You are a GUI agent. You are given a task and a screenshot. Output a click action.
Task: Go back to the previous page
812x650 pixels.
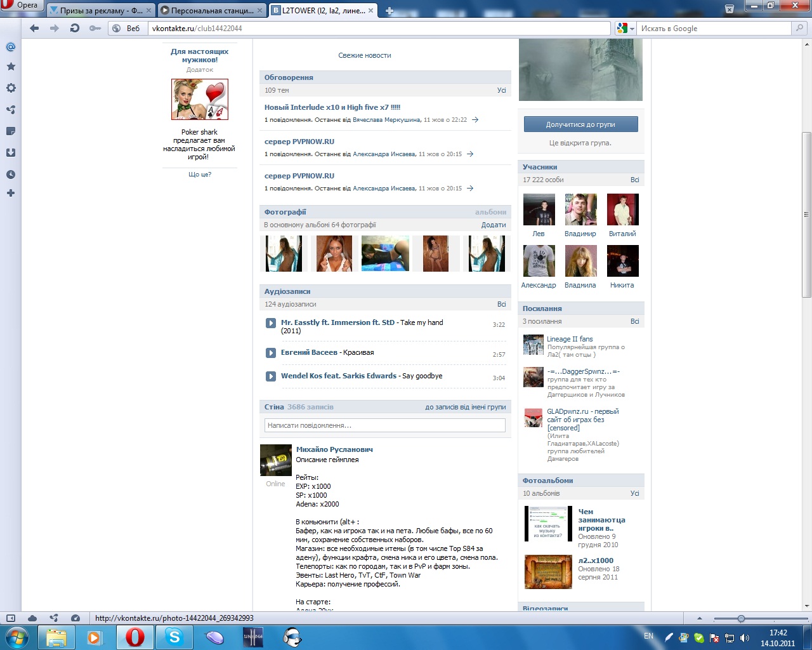[x=34, y=28]
